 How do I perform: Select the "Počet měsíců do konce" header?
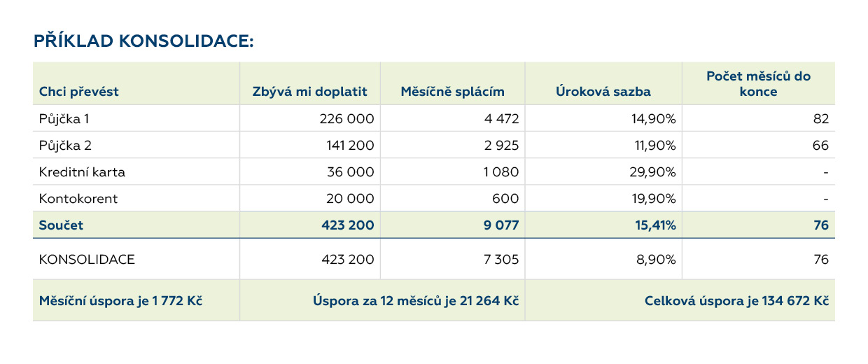coord(758,84)
